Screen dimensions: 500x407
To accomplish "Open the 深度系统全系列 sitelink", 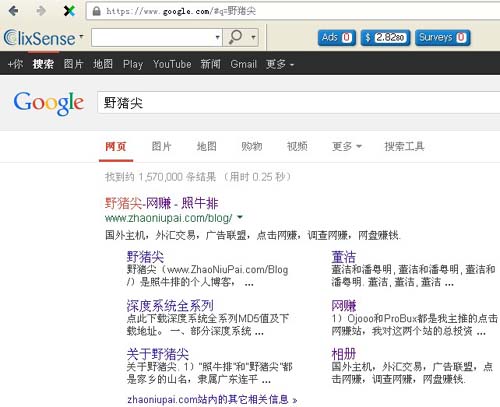I will tap(170, 305).
